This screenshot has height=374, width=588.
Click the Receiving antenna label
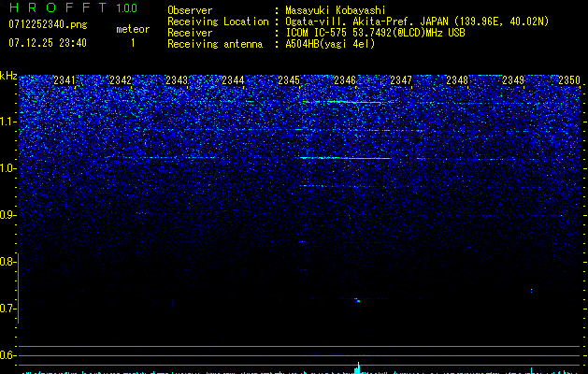tap(215, 44)
